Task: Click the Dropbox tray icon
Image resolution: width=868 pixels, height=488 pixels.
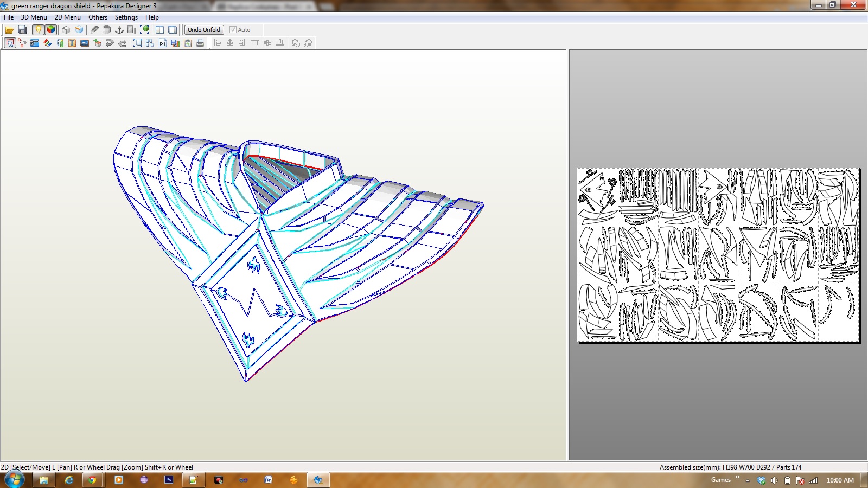Action: pyautogui.click(x=761, y=480)
